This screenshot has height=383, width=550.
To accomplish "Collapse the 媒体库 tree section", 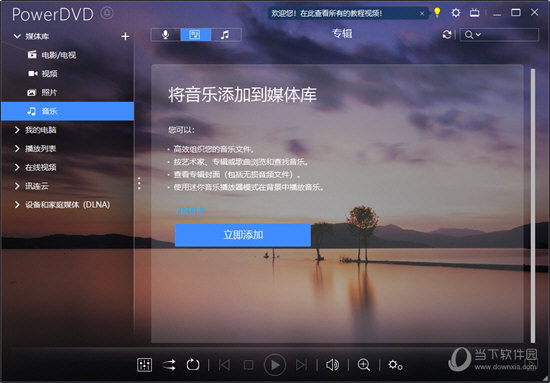I will point(17,36).
